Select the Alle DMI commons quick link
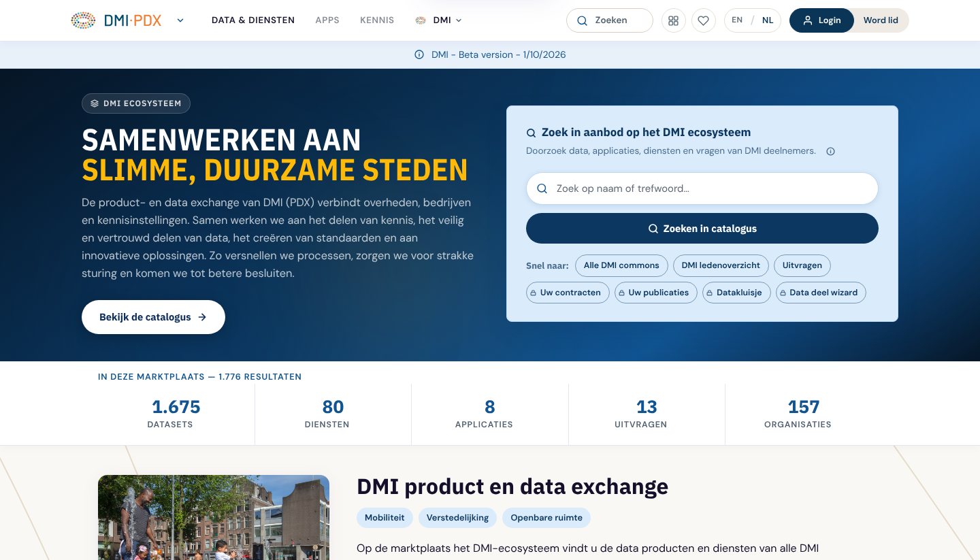This screenshot has width=980, height=560. (x=621, y=265)
